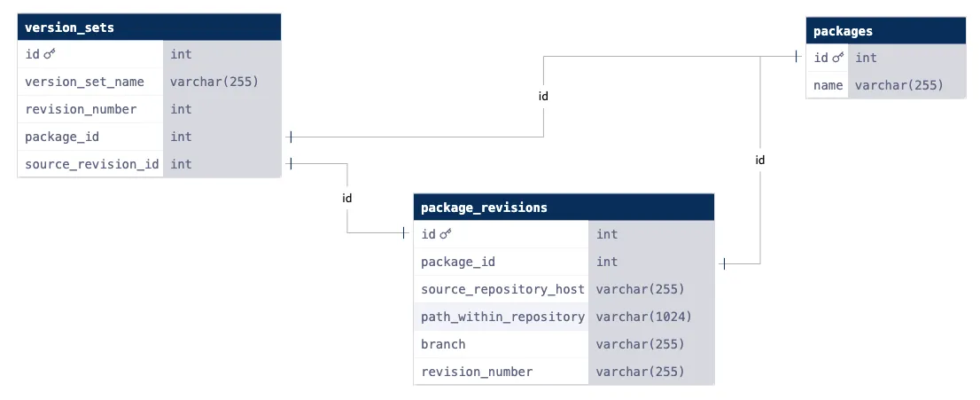
Task: Click id label on version_sets-to-packages relationship line
Action: point(543,96)
